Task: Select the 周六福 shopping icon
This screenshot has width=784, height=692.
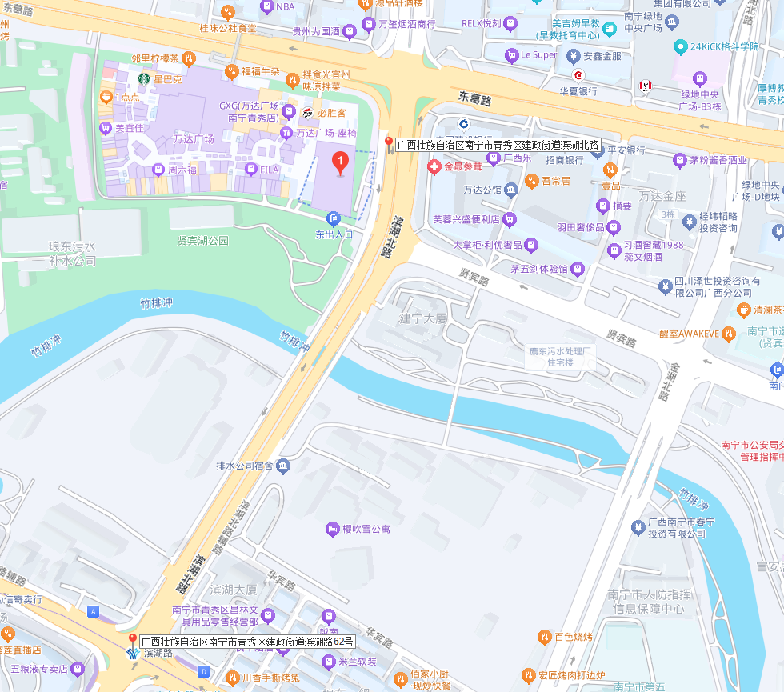Action: 158,170
